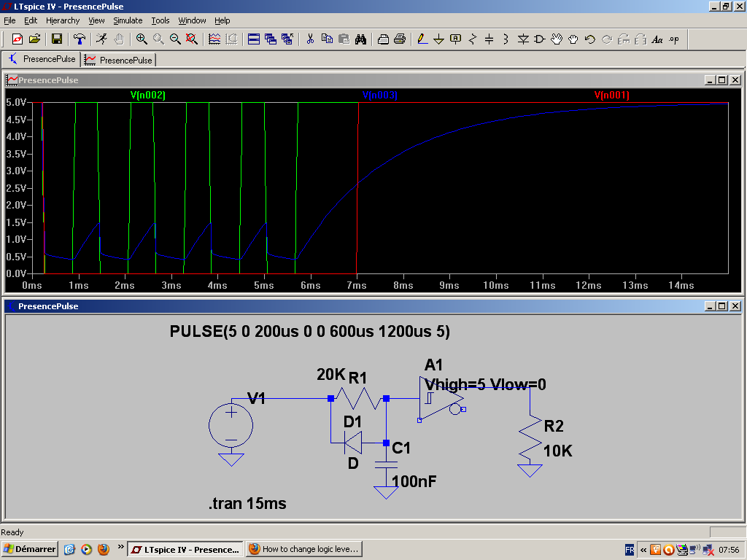This screenshot has height=560, width=747.
Task: Click the Zoom Out magnifier icon
Action: click(x=175, y=39)
